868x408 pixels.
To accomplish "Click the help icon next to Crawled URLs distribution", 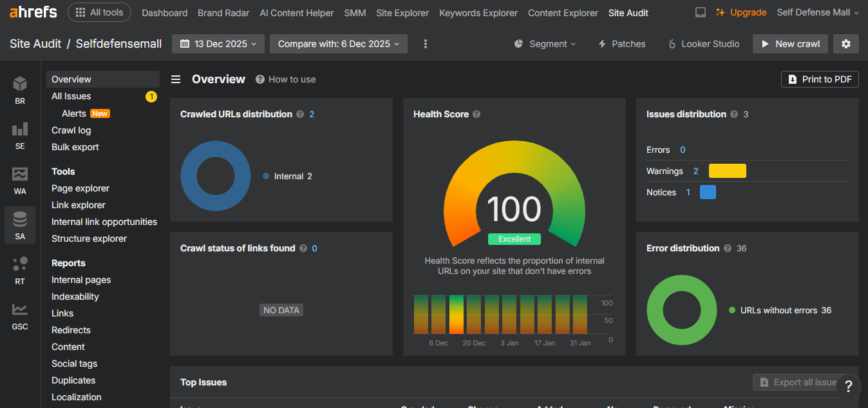I will (x=300, y=114).
